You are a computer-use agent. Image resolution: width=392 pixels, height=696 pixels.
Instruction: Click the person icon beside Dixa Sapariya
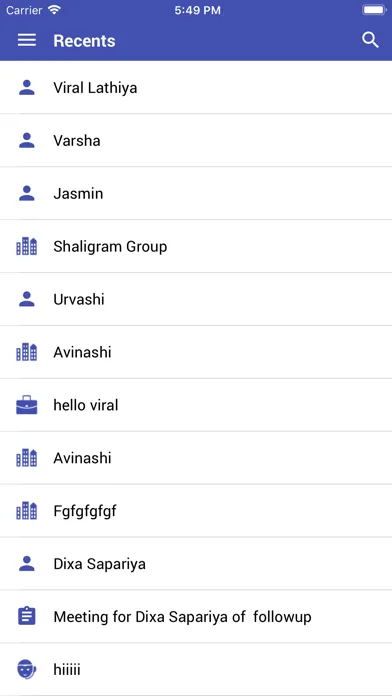pyautogui.click(x=27, y=564)
